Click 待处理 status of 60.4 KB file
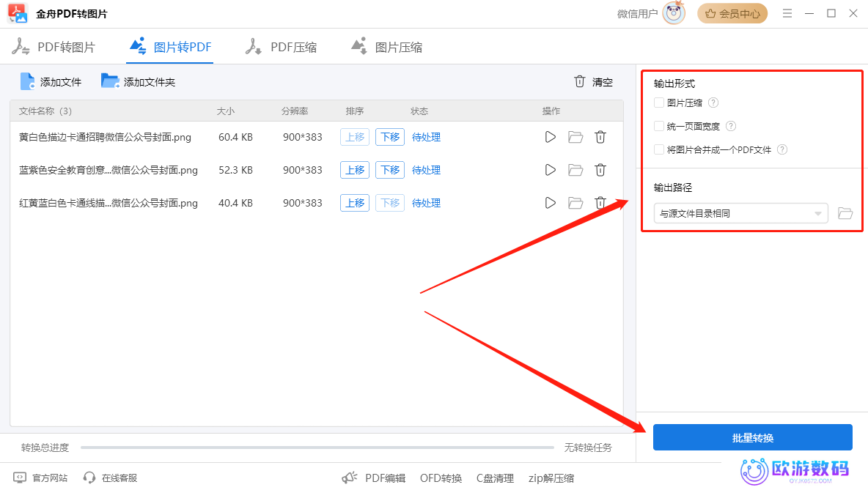This screenshot has width=868, height=490. click(426, 137)
